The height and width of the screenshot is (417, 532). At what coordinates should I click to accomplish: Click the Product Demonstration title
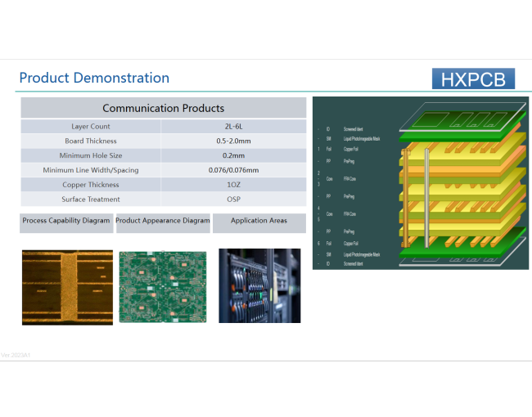click(x=94, y=78)
